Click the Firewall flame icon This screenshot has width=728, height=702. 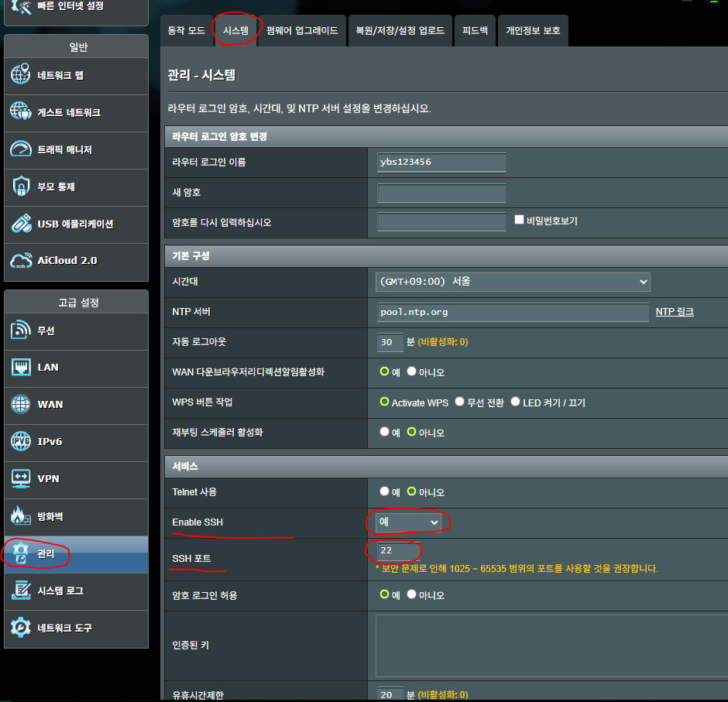[21, 516]
